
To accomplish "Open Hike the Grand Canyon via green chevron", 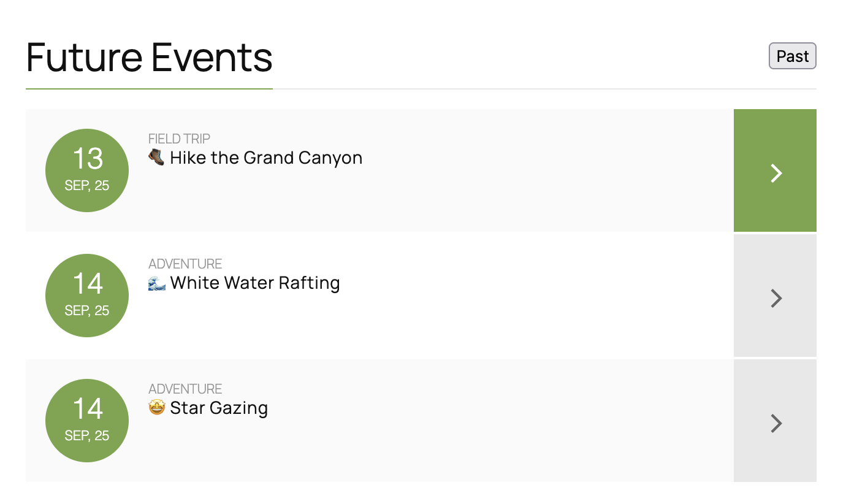I will 775,170.
